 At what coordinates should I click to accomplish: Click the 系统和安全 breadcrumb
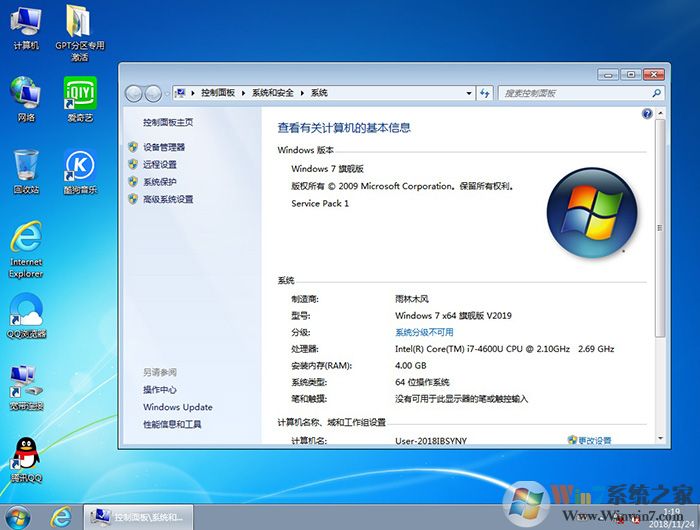(272, 93)
